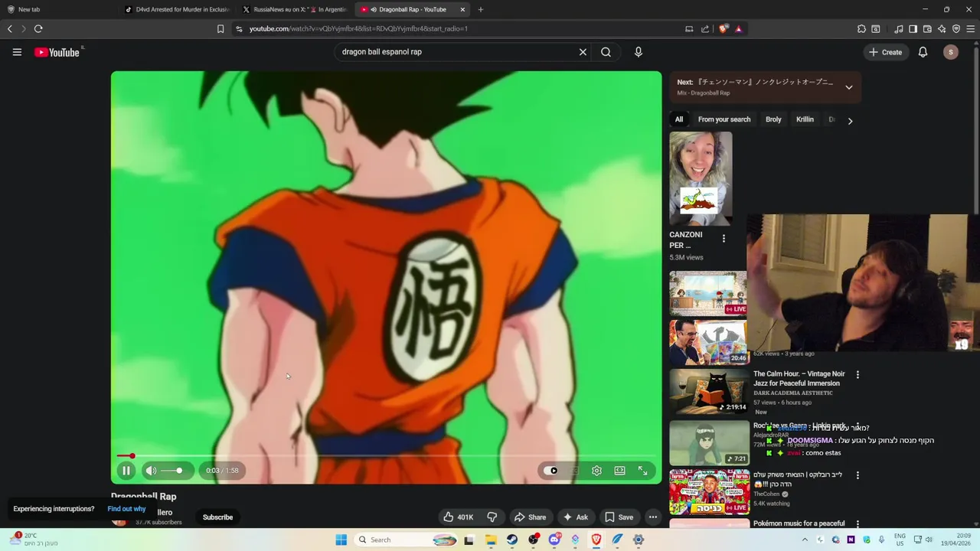Open the player settings gear

[596, 471]
